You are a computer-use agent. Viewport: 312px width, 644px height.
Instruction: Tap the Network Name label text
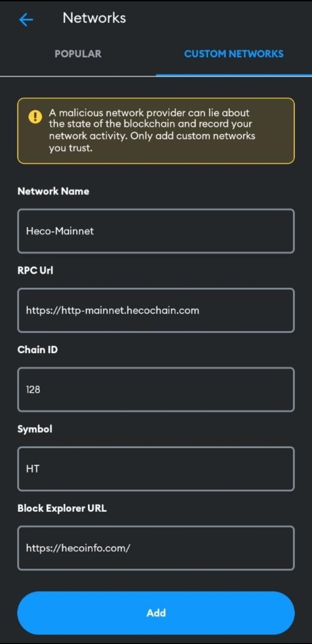pyautogui.click(x=53, y=191)
